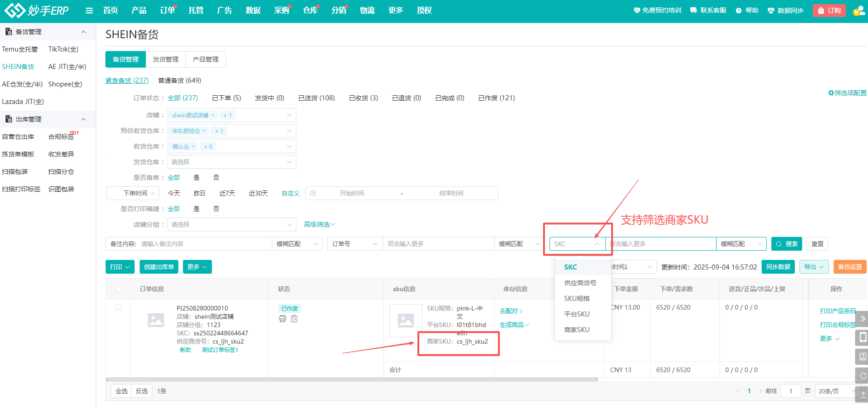Click the 妙手ERP logo
Screen dimensions: 868x408
(36, 10)
